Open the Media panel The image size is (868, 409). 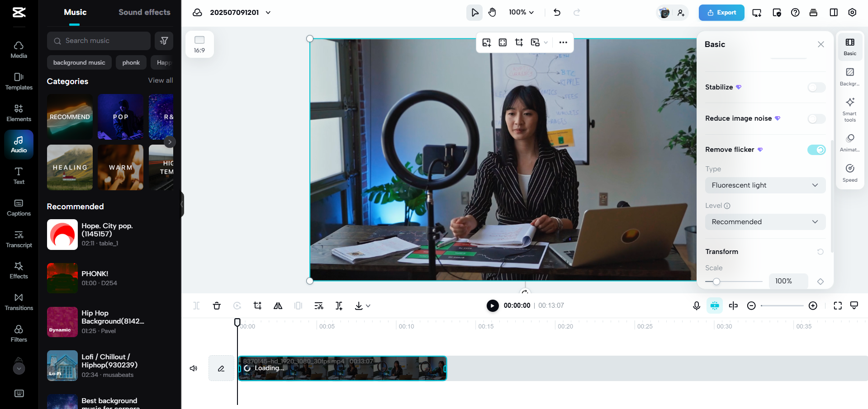(19, 50)
